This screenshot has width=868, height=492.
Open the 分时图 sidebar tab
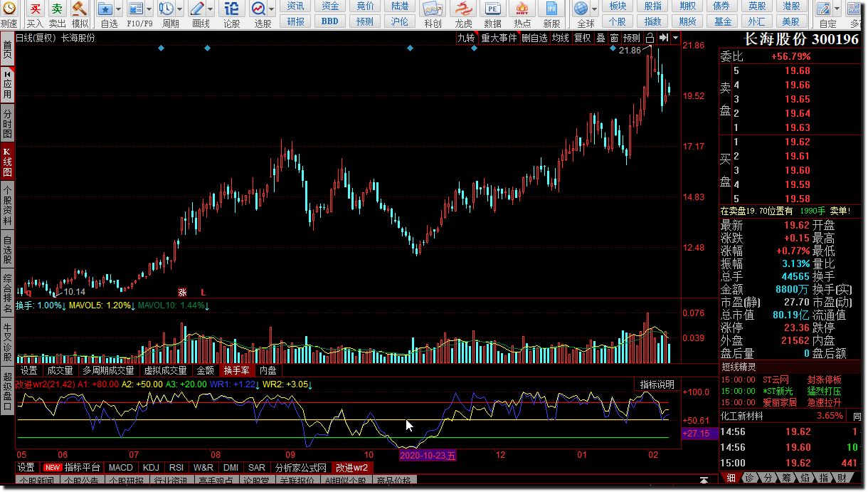(7, 124)
